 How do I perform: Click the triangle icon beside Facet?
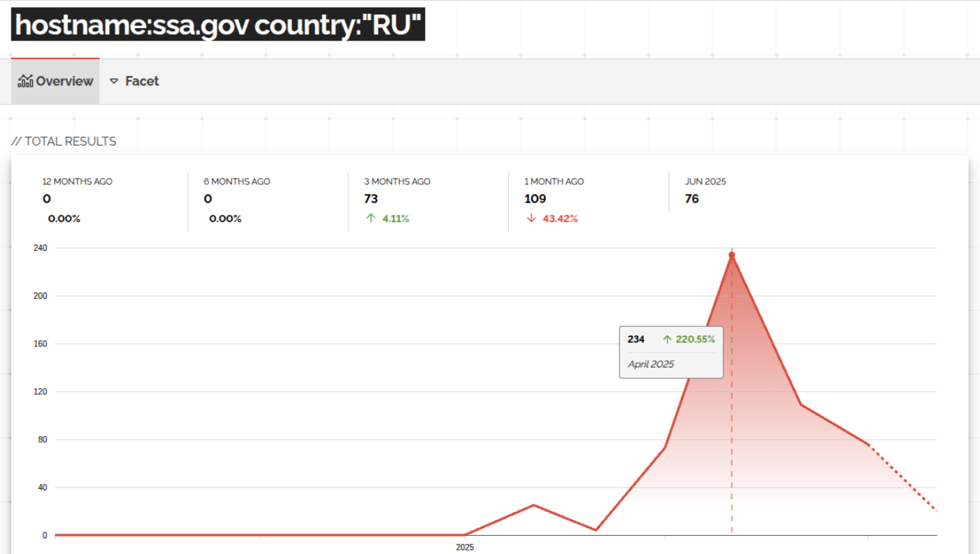[x=114, y=82]
